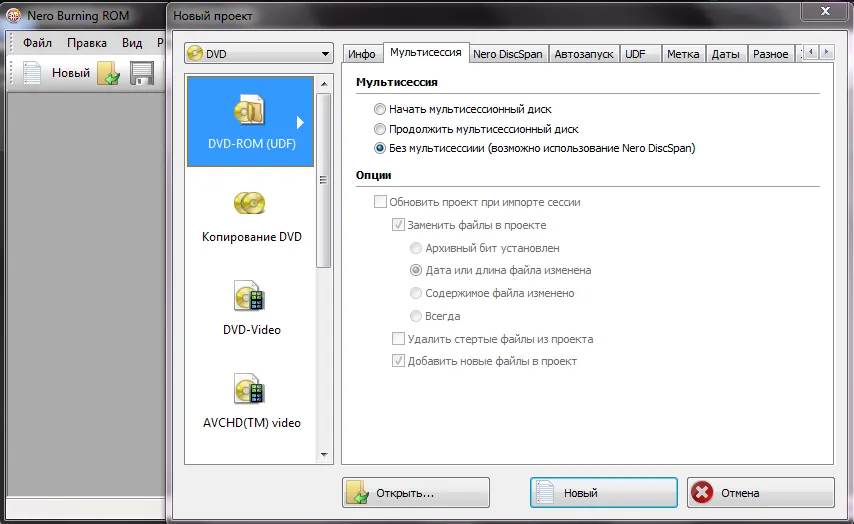
Task: Select Содержимое файла изменено radio option
Action: coord(416,293)
